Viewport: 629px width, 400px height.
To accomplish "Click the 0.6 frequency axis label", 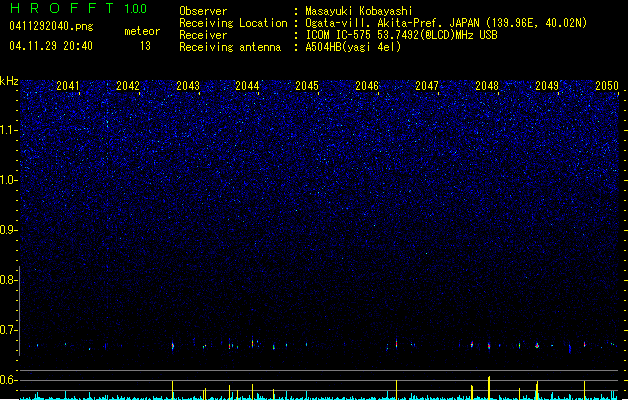I will click(9, 380).
